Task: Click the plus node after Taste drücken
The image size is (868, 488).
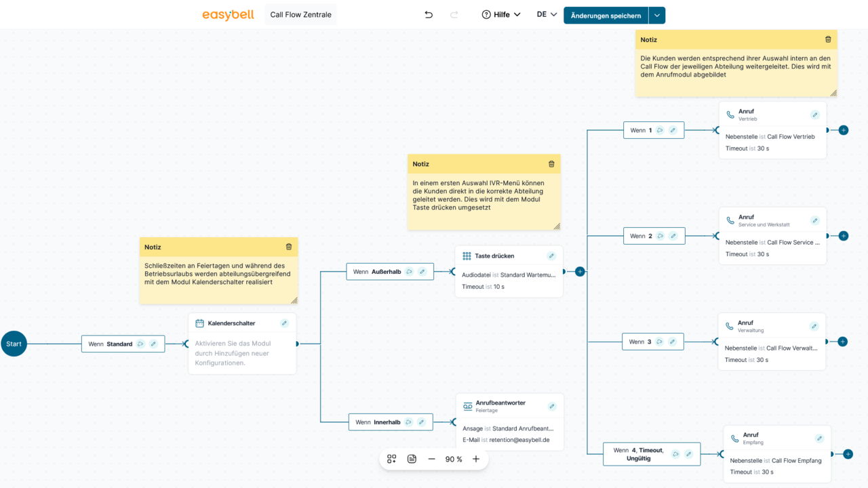Action: pos(580,272)
